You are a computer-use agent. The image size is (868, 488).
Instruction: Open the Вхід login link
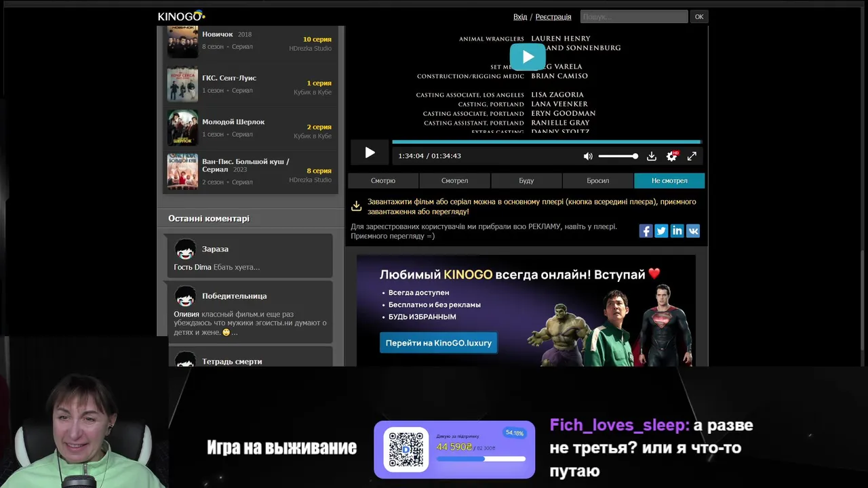point(520,17)
